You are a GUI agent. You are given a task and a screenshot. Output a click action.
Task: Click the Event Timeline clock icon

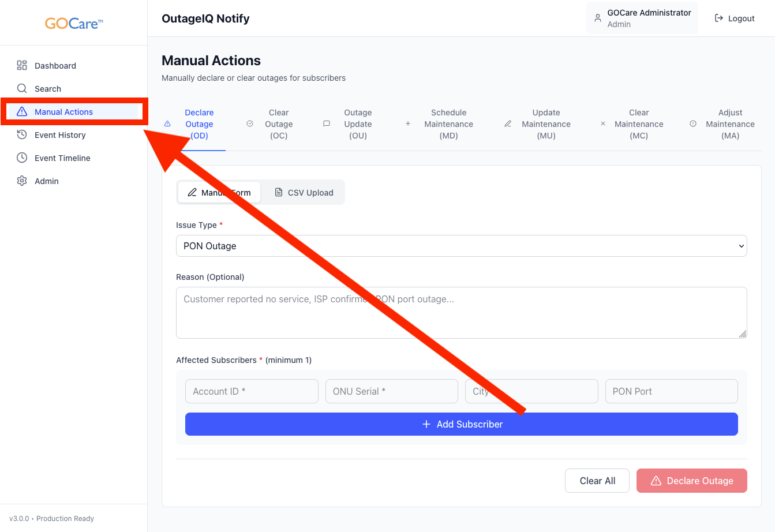(x=22, y=158)
